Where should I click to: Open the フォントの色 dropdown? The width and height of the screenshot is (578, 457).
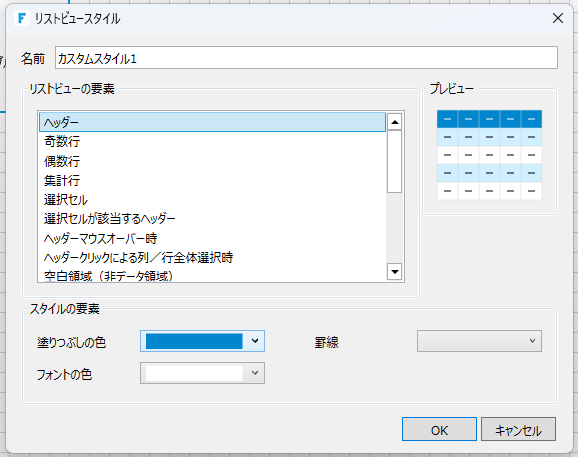point(202,373)
